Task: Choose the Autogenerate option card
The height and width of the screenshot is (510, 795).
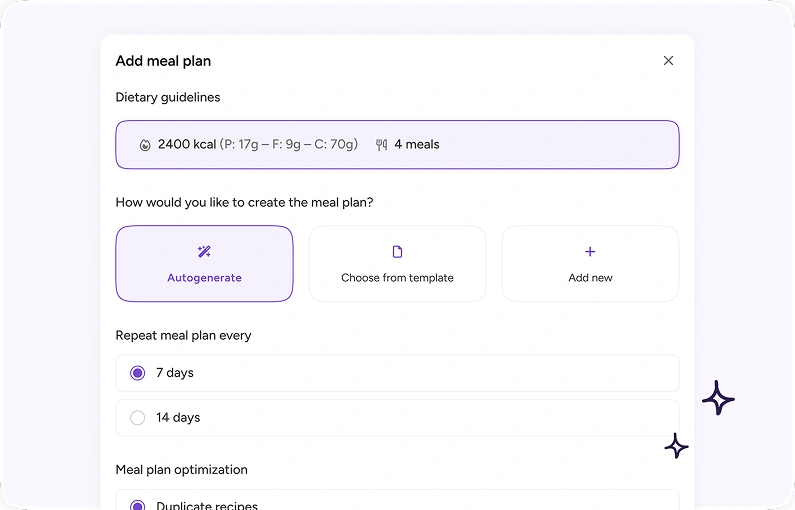Action: coord(204,264)
